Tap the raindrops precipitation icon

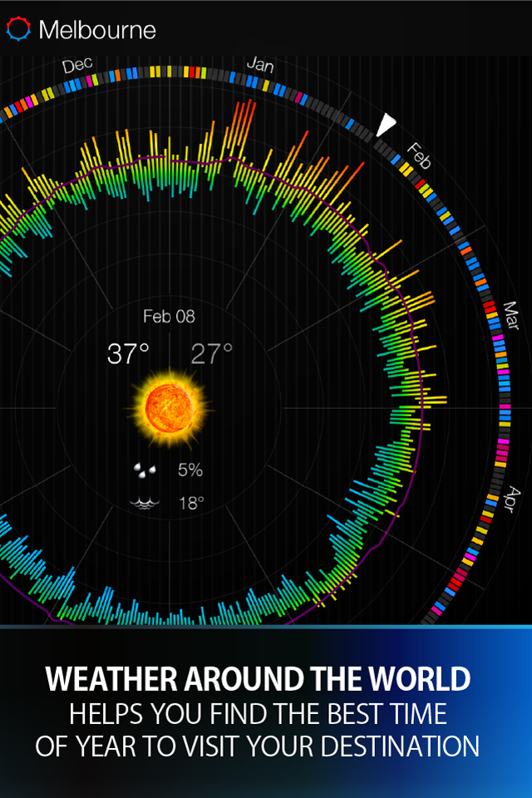tap(145, 470)
